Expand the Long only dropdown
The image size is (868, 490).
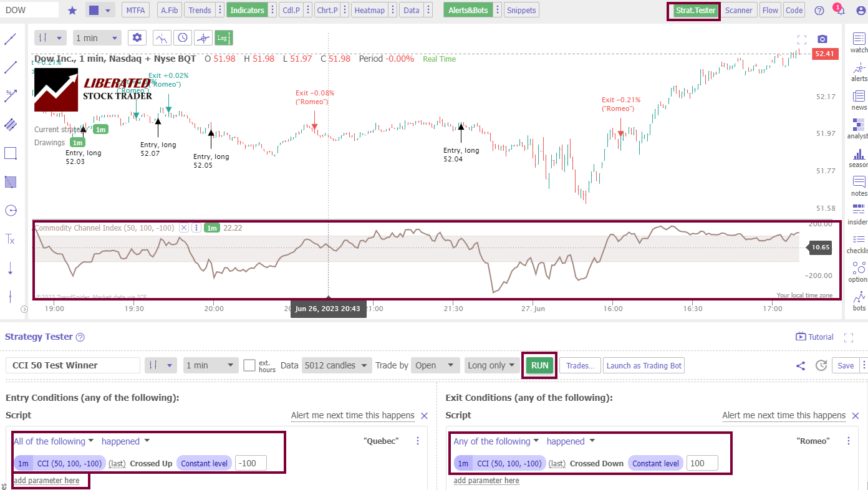pyautogui.click(x=492, y=365)
